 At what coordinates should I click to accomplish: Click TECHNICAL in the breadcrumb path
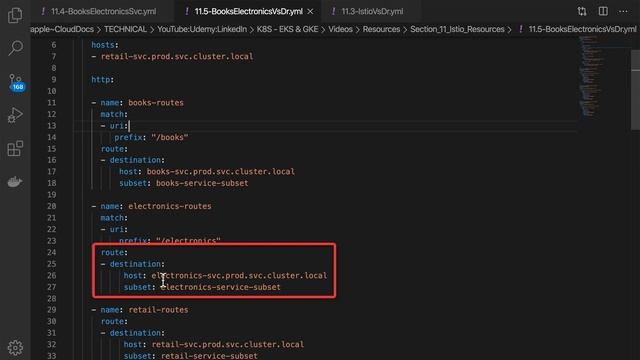click(x=125, y=29)
